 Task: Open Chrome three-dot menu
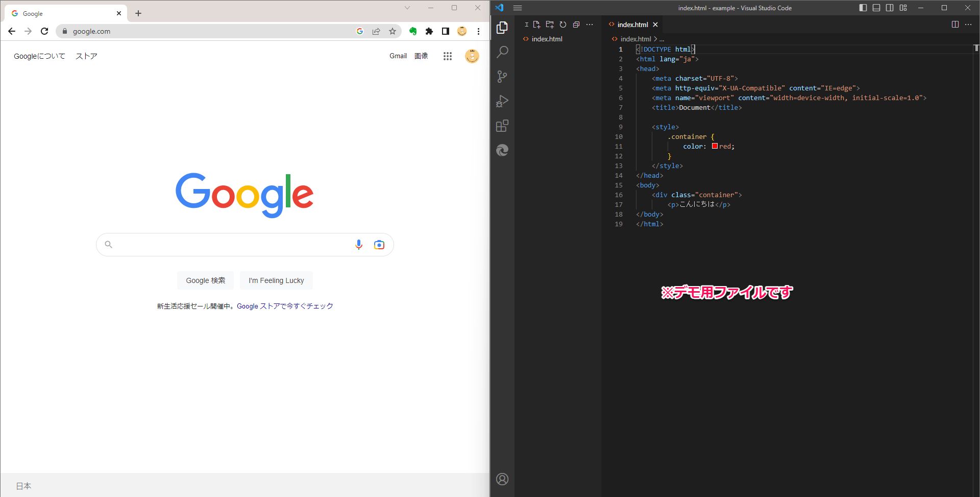click(478, 31)
